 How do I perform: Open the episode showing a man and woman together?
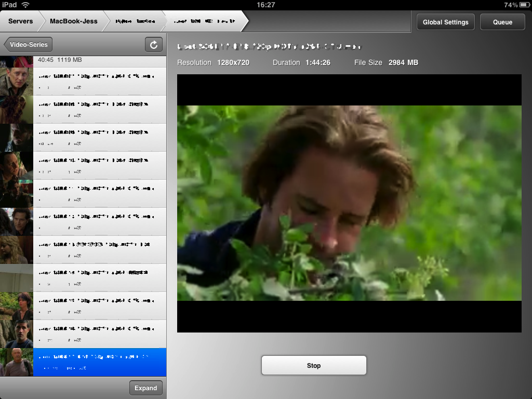click(83, 222)
